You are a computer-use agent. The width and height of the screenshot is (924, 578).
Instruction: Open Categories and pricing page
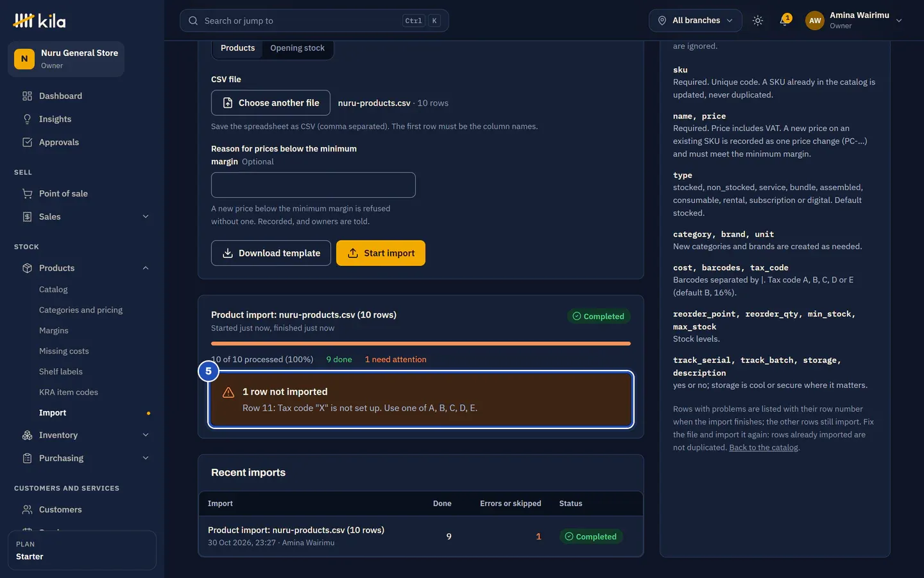(x=81, y=310)
